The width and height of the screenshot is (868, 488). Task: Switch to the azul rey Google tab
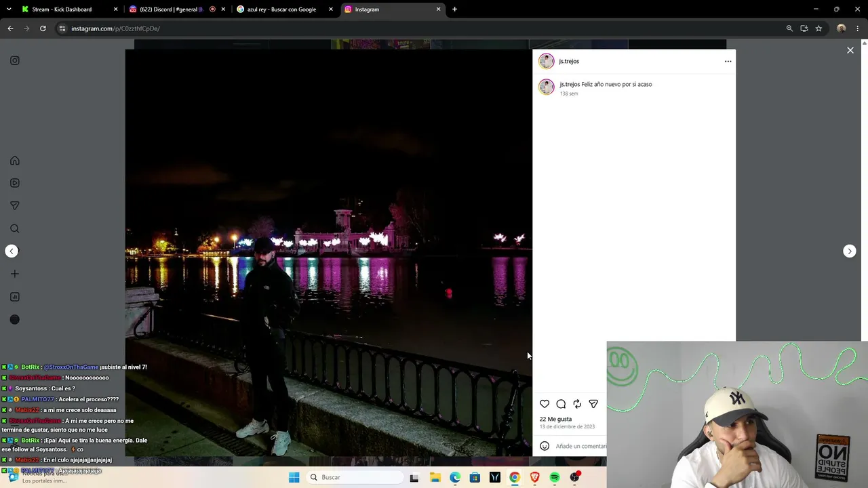click(281, 9)
